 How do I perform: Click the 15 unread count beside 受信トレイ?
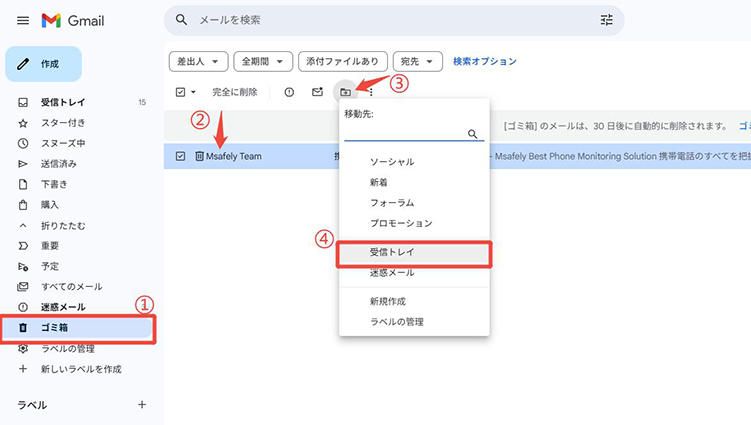tap(142, 102)
